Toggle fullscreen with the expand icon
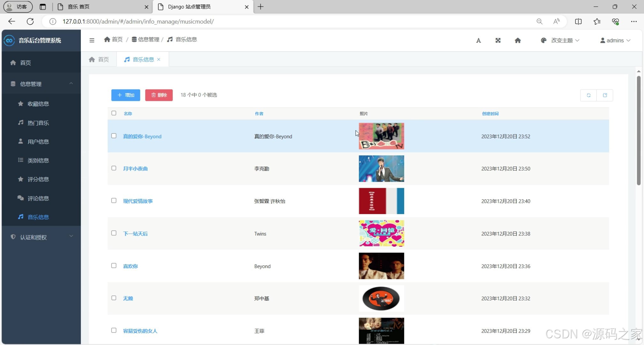The image size is (644, 345). [498, 40]
